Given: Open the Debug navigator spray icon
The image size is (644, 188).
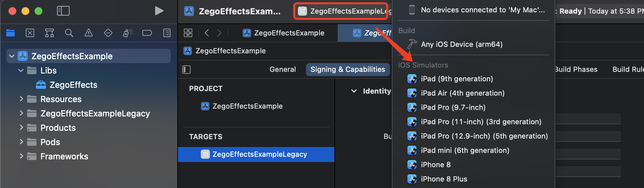Looking at the screenshot, I should click(128, 33).
